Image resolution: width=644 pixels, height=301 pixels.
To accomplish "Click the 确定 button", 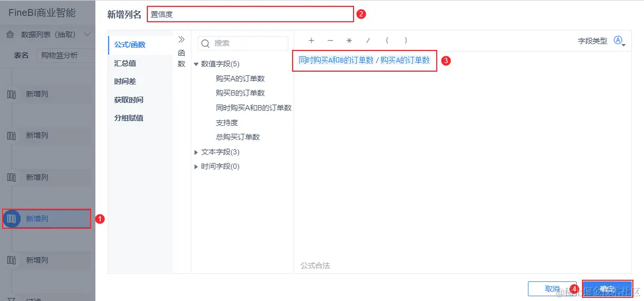I will tap(607, 289).
